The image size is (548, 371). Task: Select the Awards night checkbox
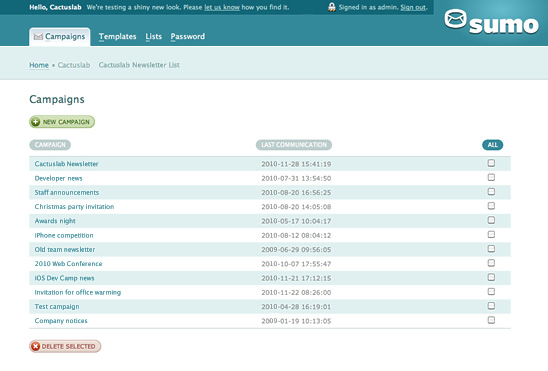click(x=491, y=220)
